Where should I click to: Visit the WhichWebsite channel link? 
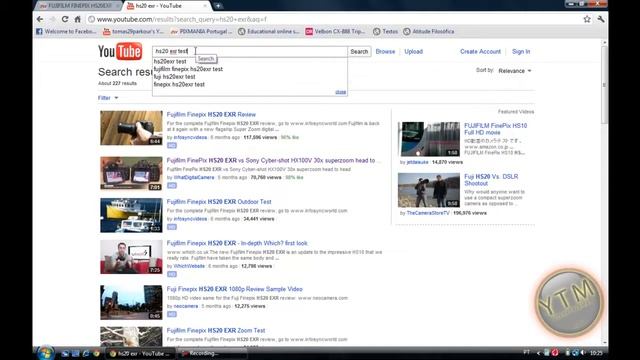pyautogui.click(x=189, y=266)
